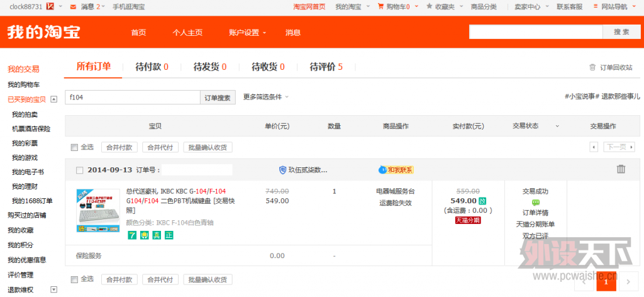
Task: Go to previous page with the small left arrow
Action: (594, 147)
